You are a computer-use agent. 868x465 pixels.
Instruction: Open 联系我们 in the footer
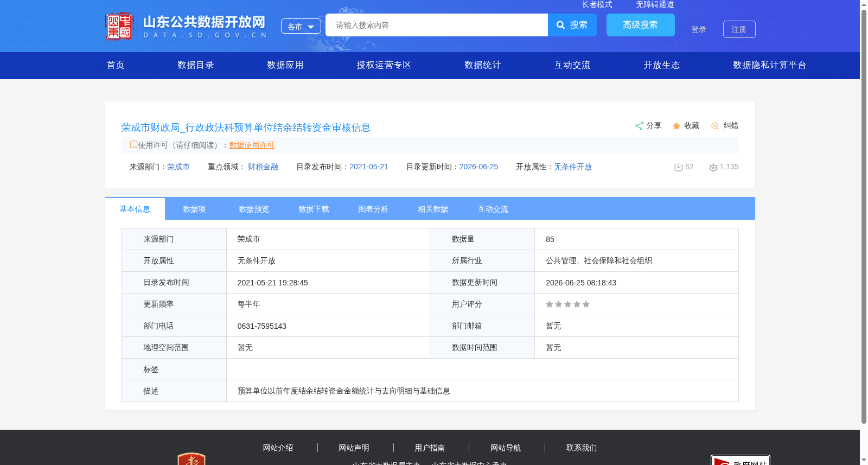[582, 448]
